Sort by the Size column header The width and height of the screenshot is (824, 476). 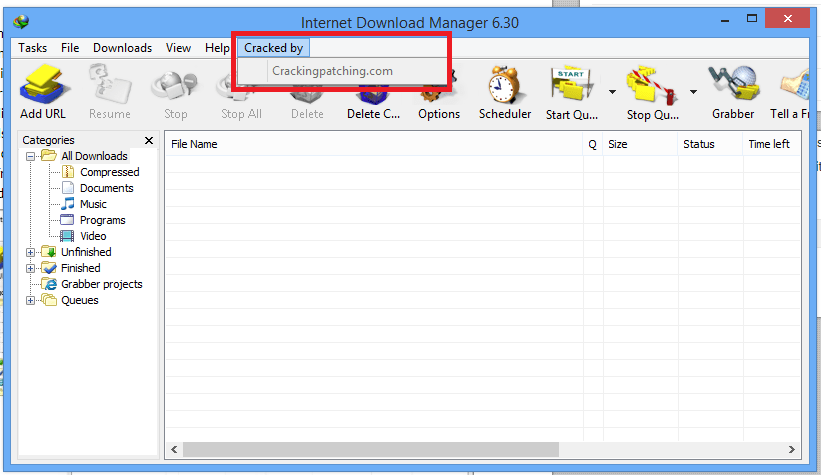pos(641,144)
